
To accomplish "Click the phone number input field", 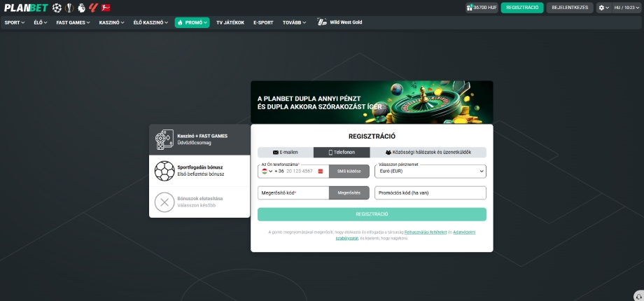I will [x=301, y=171].
